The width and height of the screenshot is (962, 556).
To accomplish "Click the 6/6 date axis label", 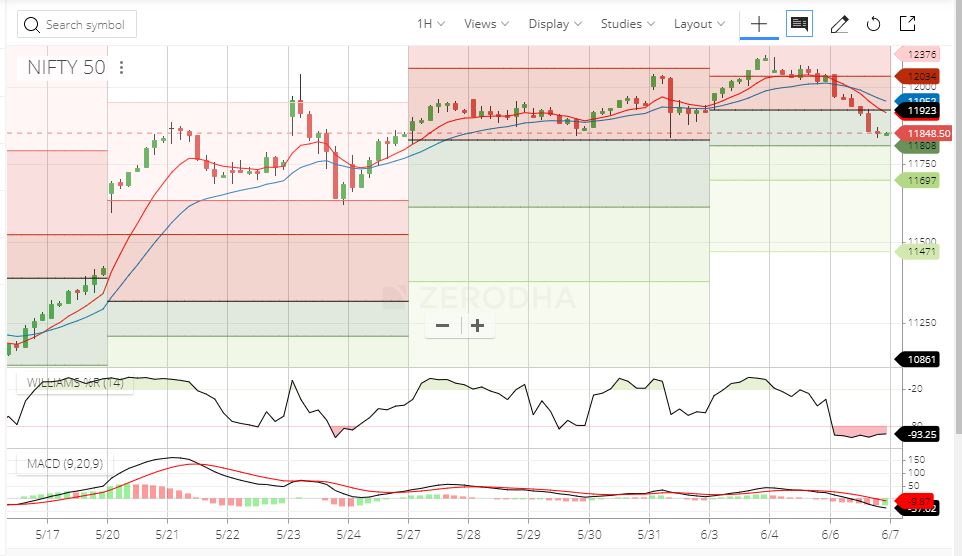I will [x=830, y=535].
